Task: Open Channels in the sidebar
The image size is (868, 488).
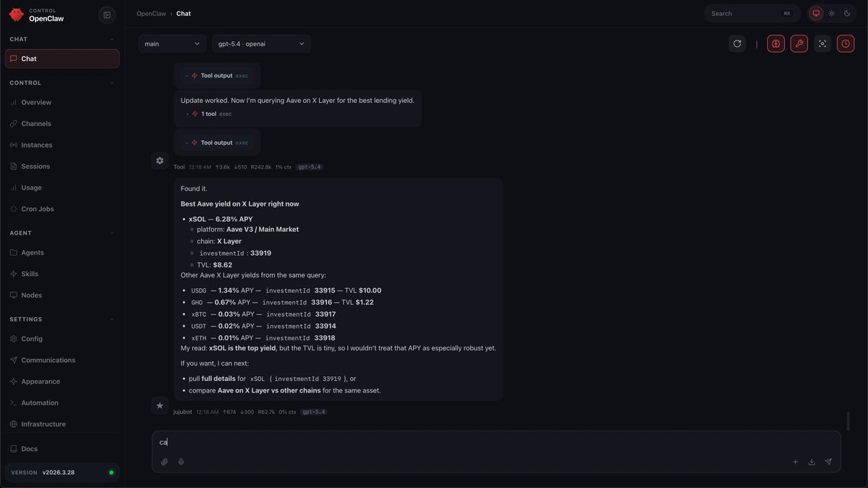Action: (62, 124)
